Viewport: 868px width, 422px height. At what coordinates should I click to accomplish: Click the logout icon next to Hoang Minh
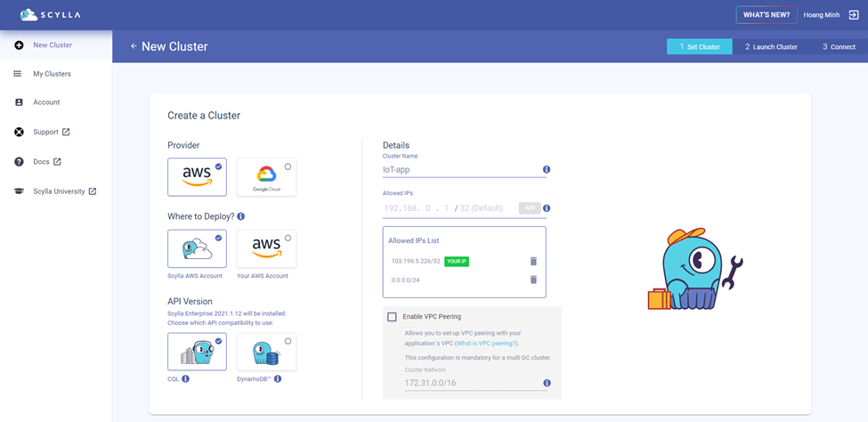853,15
